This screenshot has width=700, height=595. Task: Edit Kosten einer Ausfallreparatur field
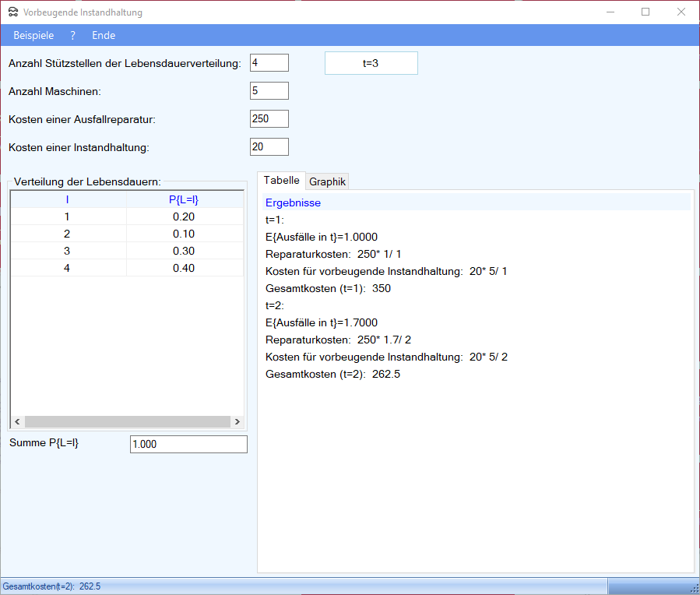point(269,119)
